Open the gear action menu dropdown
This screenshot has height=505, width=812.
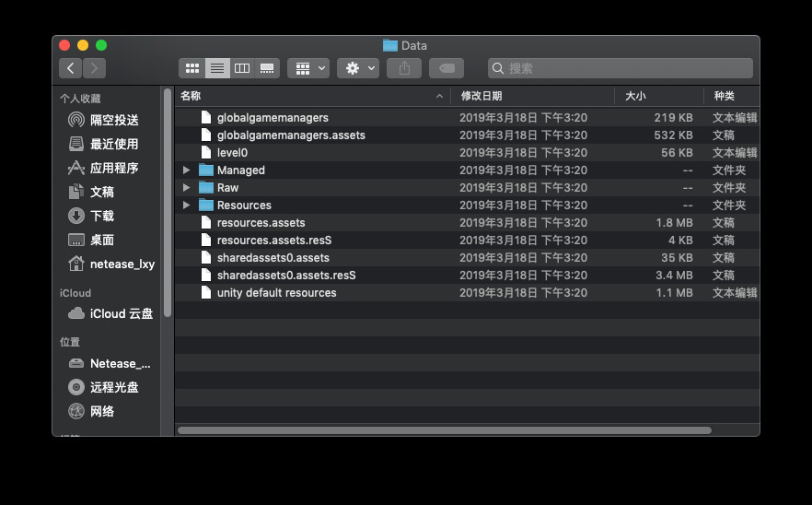tap(357, 68)
